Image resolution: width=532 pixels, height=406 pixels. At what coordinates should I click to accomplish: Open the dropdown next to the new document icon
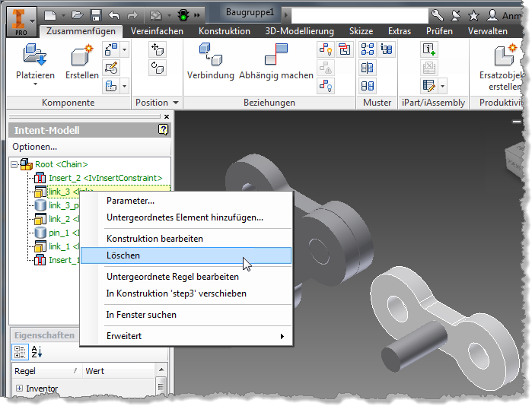pos(63,15)
